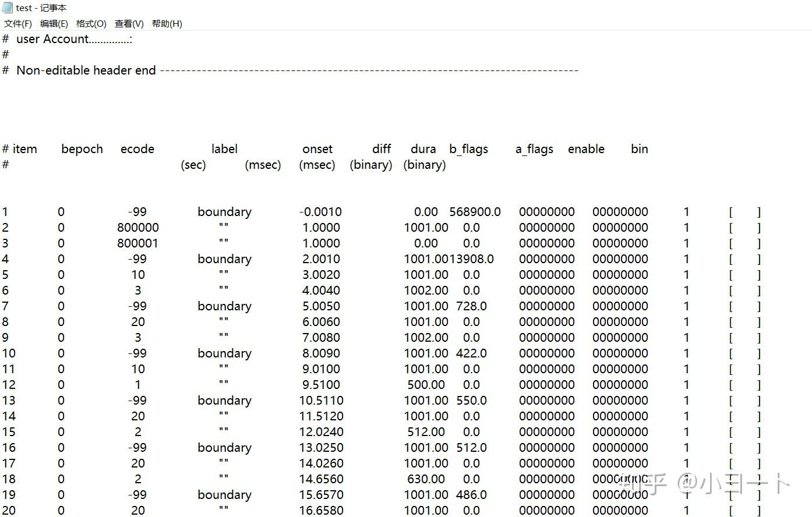
Task: Click the word 'boundary' on item 1
Action: pyautogui.click(x=224, y=212)
